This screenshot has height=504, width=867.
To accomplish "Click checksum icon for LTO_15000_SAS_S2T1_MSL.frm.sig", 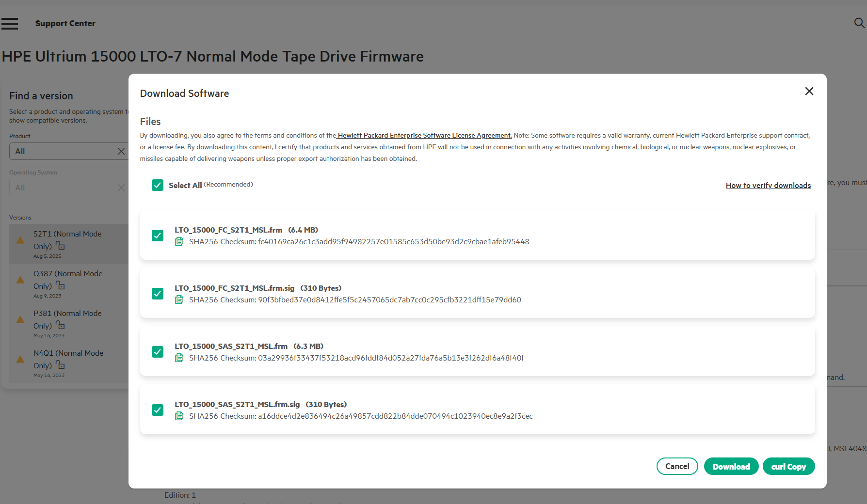I will pos(179,416).
